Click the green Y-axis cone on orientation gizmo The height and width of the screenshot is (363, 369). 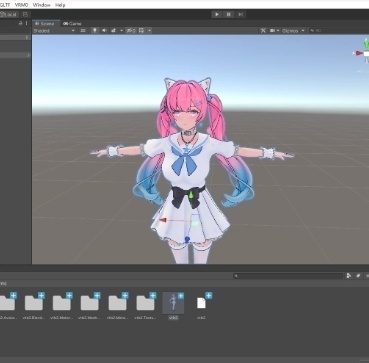pyautogui.click(x=365, y=44)
